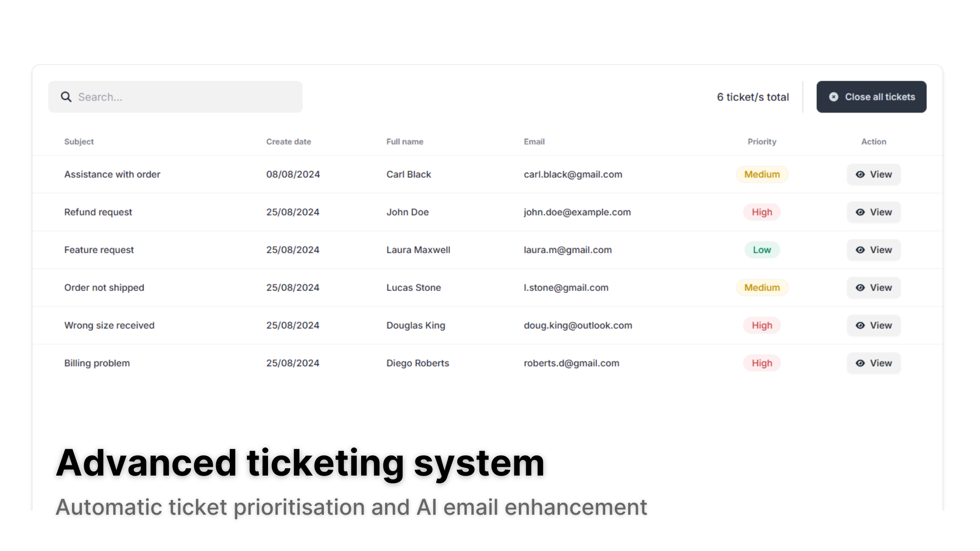Sort by the Subject column header
Image resolution: width=980 pixels, height=551 pixels.
(79, 142)
